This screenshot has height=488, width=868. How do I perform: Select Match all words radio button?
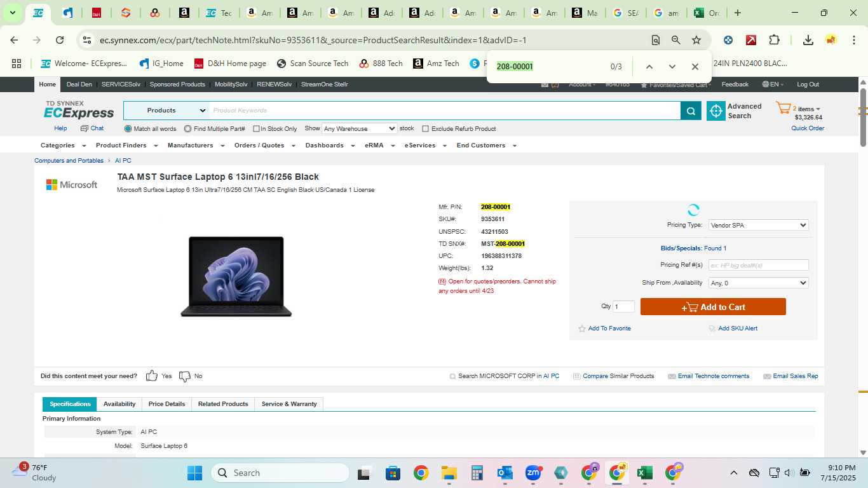tap(128, 129)
